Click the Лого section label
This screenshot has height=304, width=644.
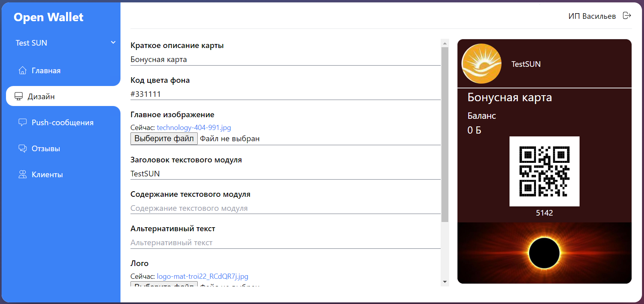point(139,263)
